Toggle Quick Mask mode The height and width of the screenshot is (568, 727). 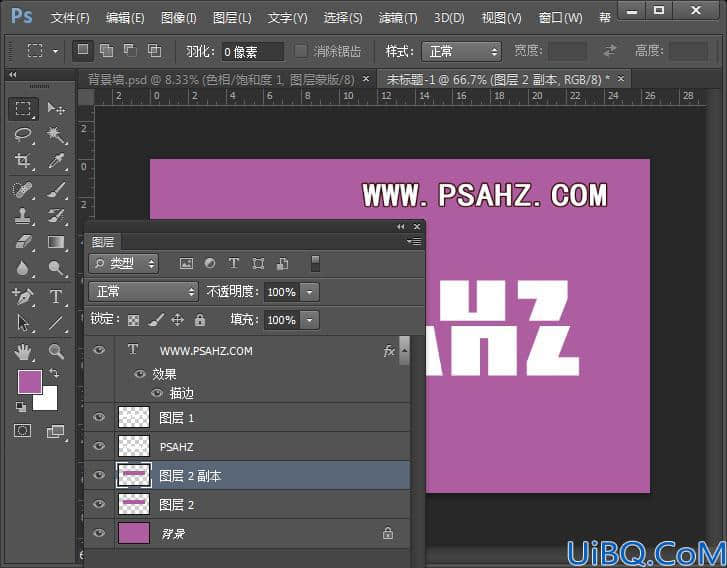point(23,431)
